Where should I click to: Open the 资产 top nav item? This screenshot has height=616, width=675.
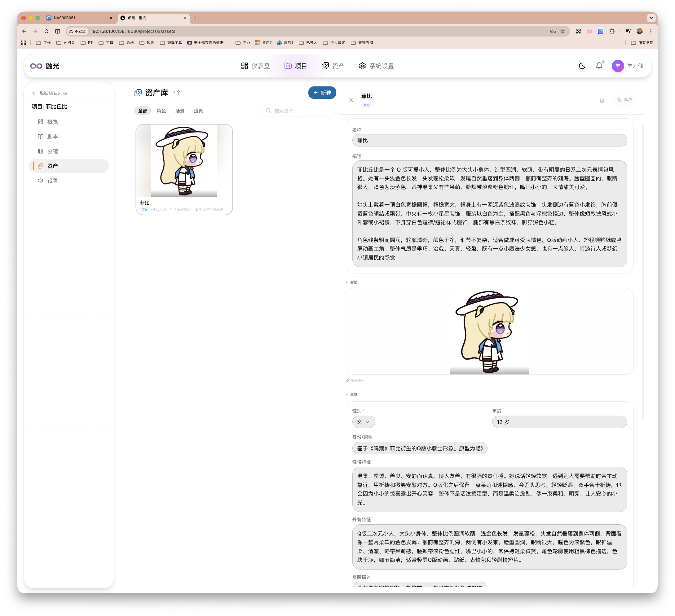pos(333,66)
